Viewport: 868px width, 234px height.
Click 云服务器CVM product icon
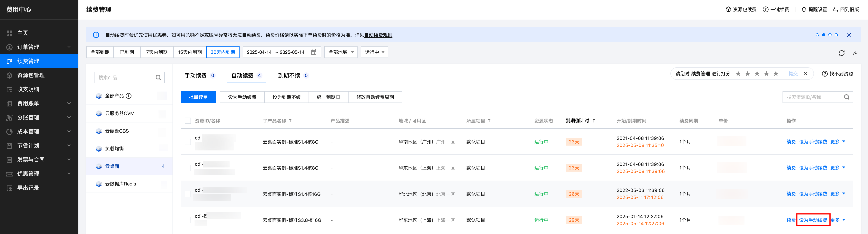point(99,114)
